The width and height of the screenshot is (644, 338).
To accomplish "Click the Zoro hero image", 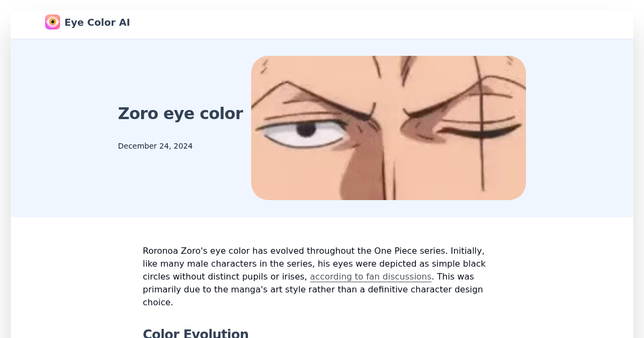I will pos(389,128).
